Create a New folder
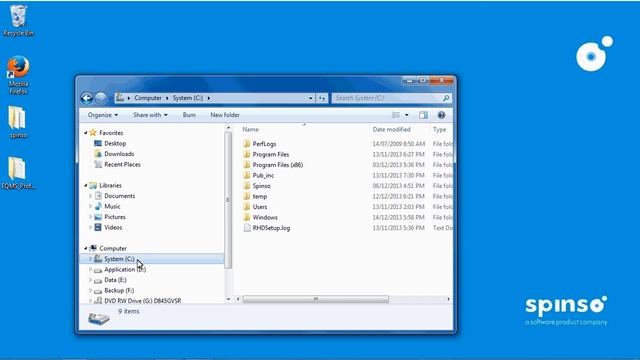 (x=225, y=115)
